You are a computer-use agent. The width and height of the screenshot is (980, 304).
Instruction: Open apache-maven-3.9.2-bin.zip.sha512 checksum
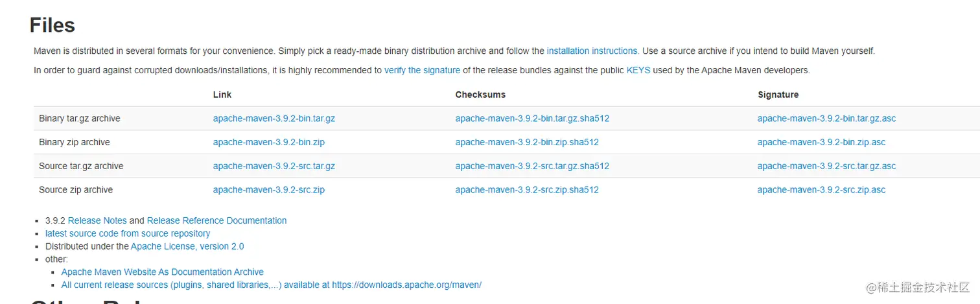527,142
